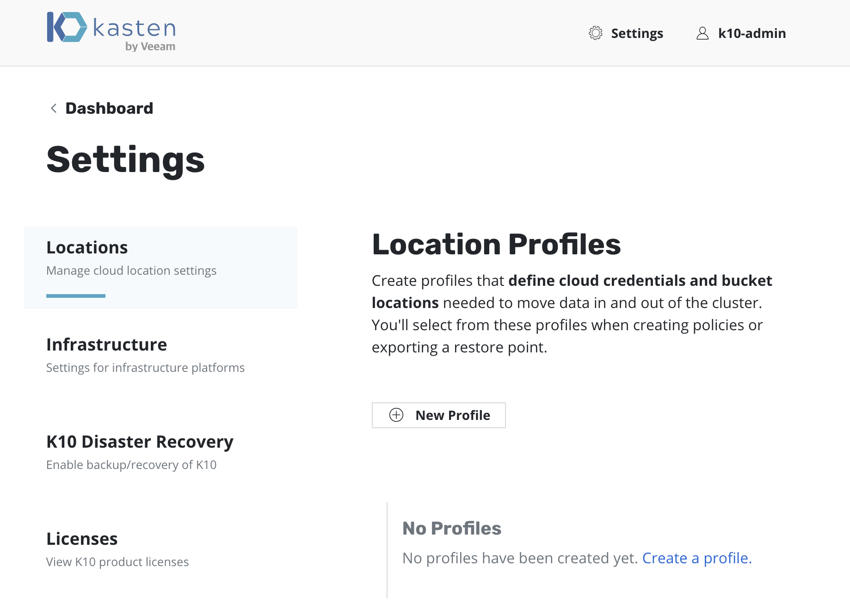Follow the 'Create a profile' link
This screenshot has width=850, height=616.
696,558
